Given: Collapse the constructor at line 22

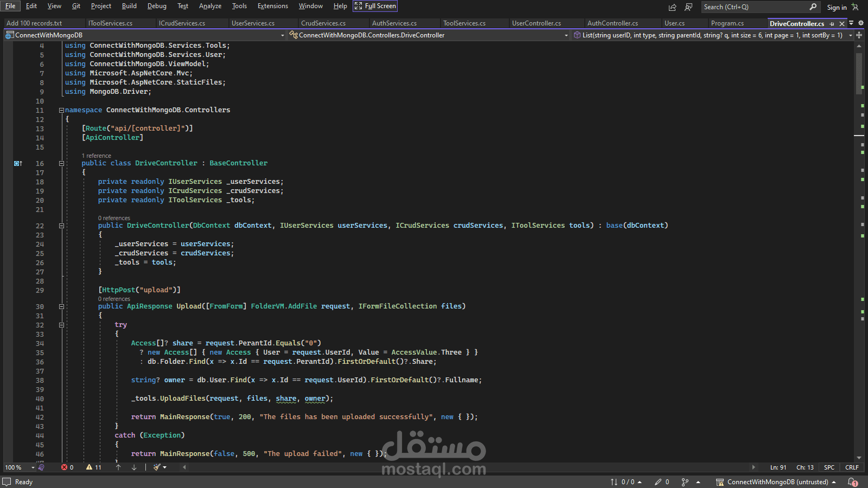Looking at the screenshot, I should coord(61,226).
